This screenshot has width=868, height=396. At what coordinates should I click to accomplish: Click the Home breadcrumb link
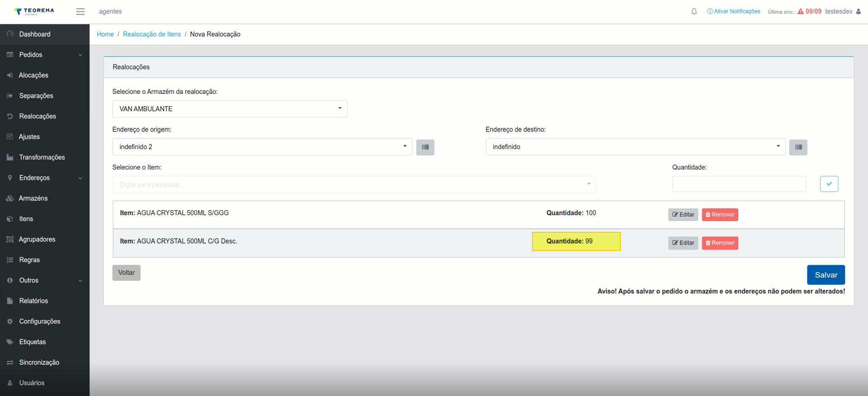click(x=105, y=34)
